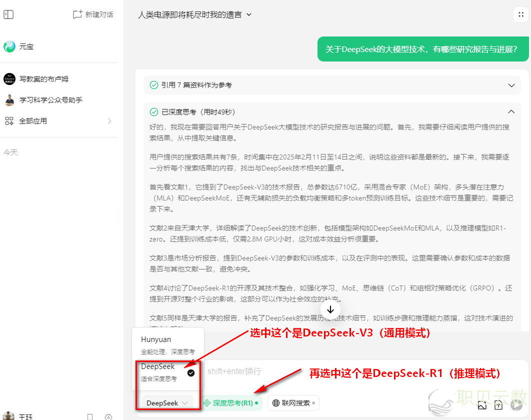Click 引用 7 篇资料作为参考 label
Screen dimensions: 531x420
(x=196, y=85)
